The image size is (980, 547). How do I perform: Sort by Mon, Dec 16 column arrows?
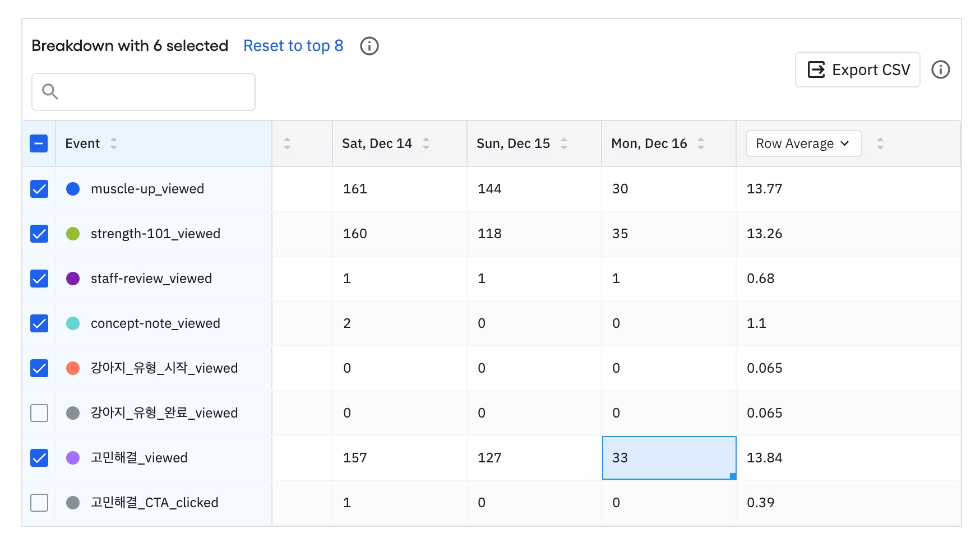[x=701, y=143]
